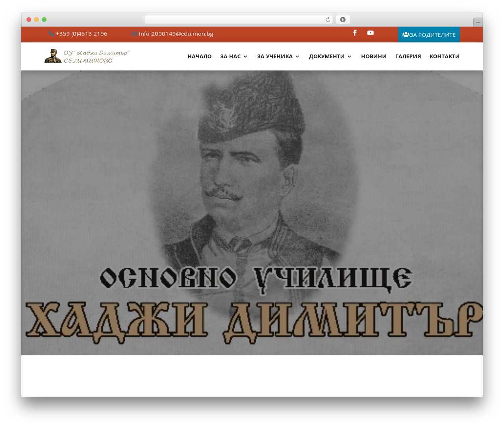Click the ЗА РОДИТЕЛИТЕ button
The height and width of the screenshot is (427, 504).
(429, 35)
